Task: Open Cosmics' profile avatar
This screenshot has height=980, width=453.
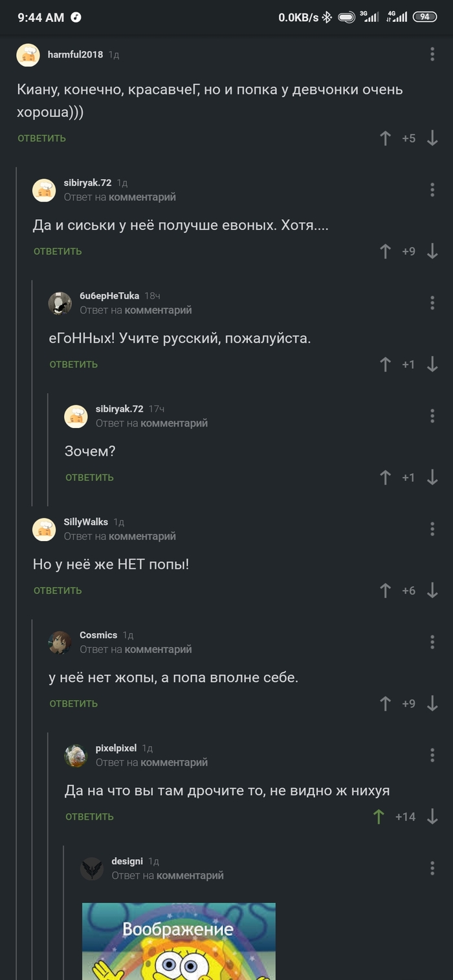Action: 60,643
